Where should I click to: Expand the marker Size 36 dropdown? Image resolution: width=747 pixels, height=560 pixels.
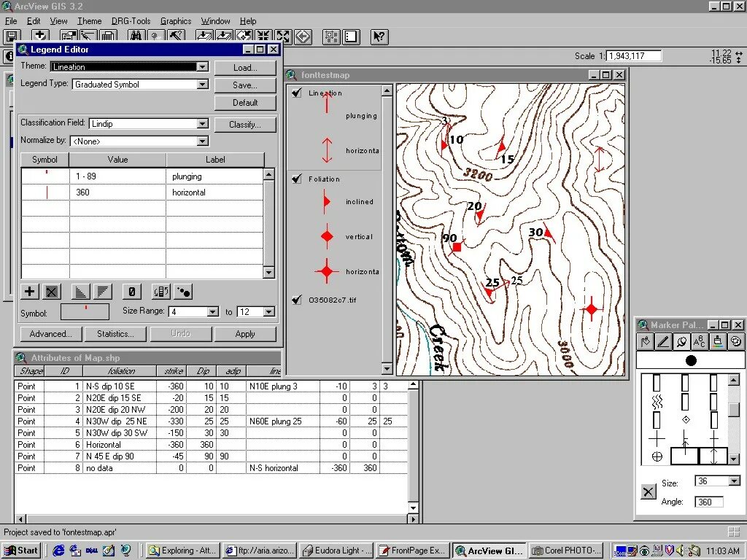pyautogui.click(x=734, y=481)
